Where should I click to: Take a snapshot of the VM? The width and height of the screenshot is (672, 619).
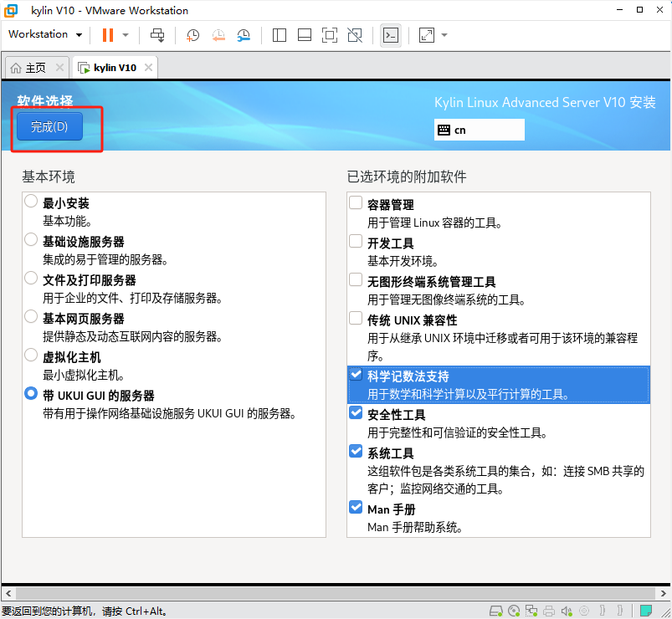(x=192, y=35)
